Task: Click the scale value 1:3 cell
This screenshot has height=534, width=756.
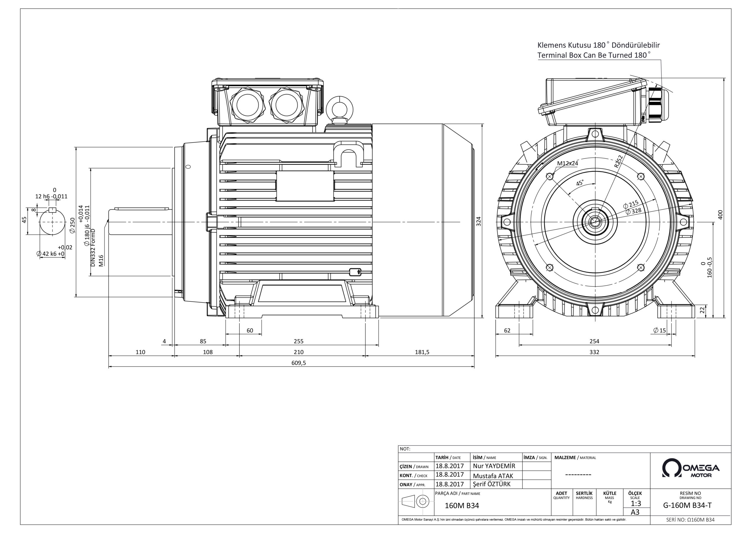Action: [636, 504]
